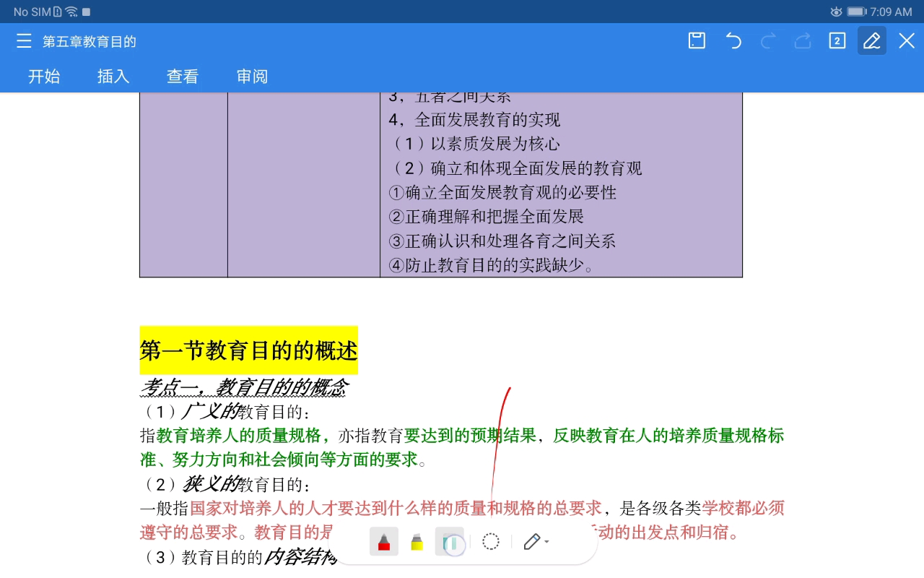Select the yellow highlighter tool
924x578 pixels.
coord(417,541)
